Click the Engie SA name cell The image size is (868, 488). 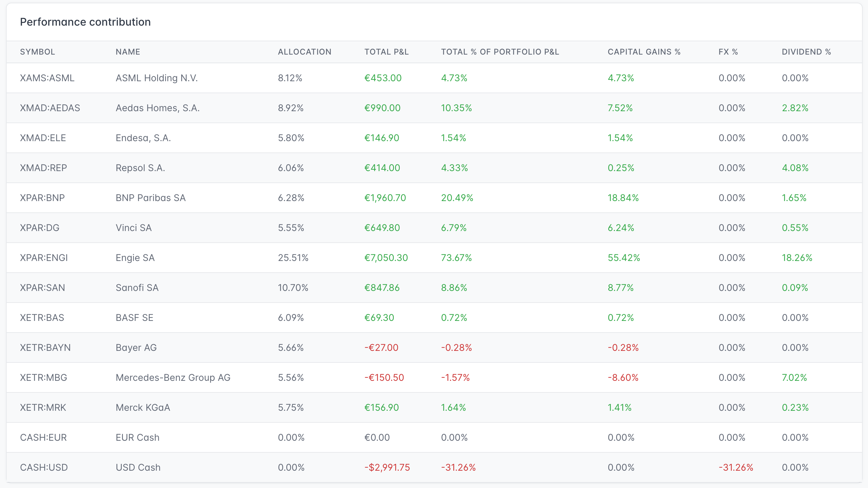tap(135, 258)
